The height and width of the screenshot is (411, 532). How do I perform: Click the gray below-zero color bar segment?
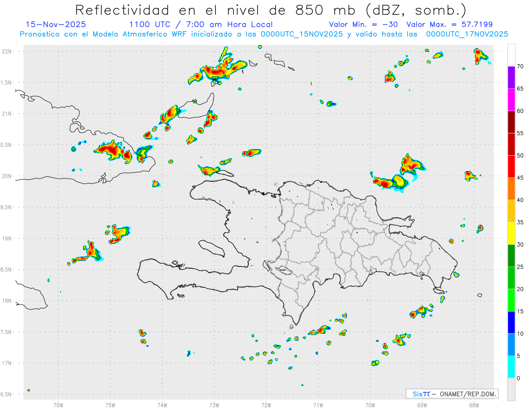(x=511, y=389)
